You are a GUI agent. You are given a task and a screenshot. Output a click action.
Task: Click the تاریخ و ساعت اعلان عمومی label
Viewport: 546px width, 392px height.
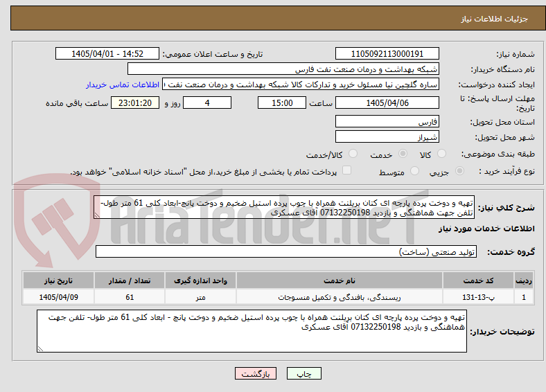tap(213, 54)
